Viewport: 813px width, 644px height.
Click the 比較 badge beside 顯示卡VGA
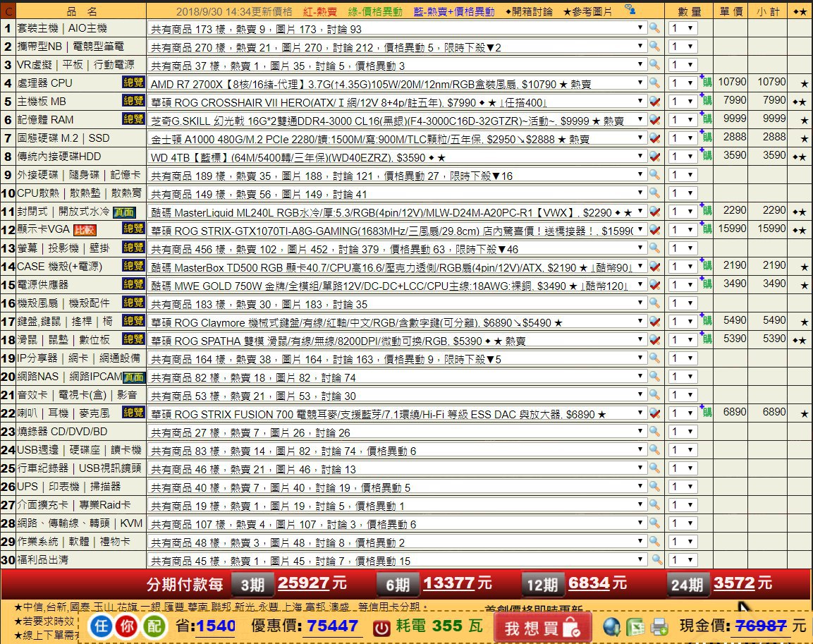(85, 230)
